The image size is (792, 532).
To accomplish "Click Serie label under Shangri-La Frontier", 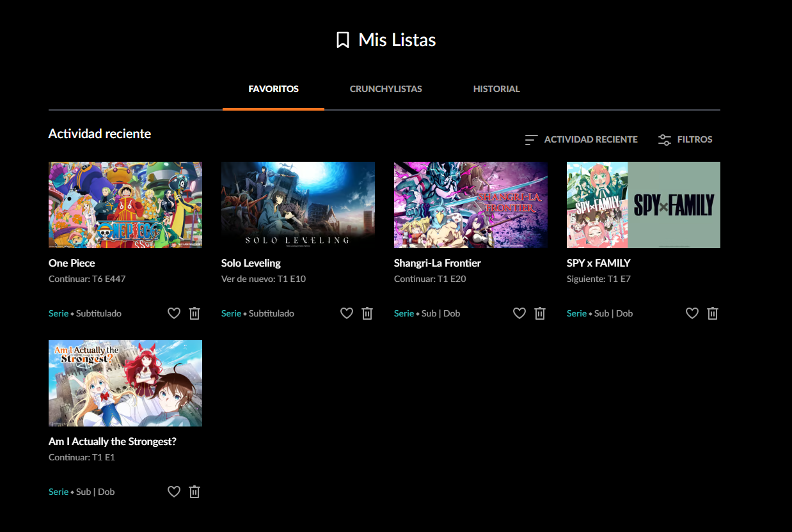I will pos(404,313).
